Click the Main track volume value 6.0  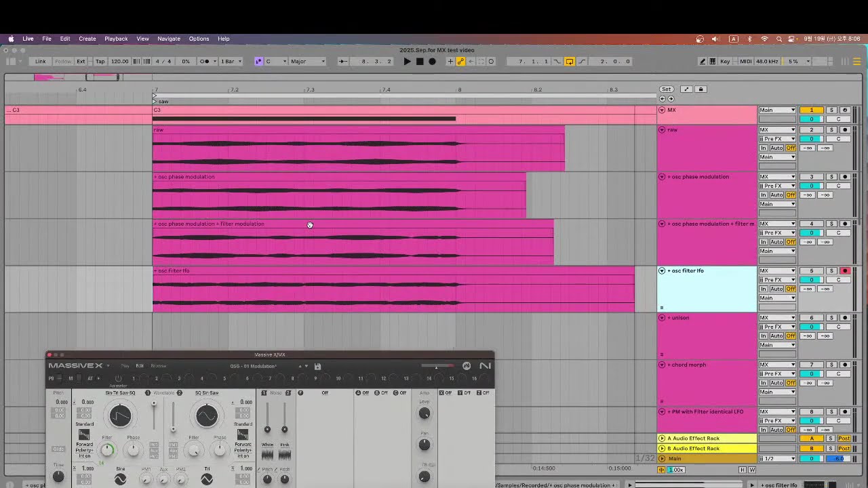839,459
